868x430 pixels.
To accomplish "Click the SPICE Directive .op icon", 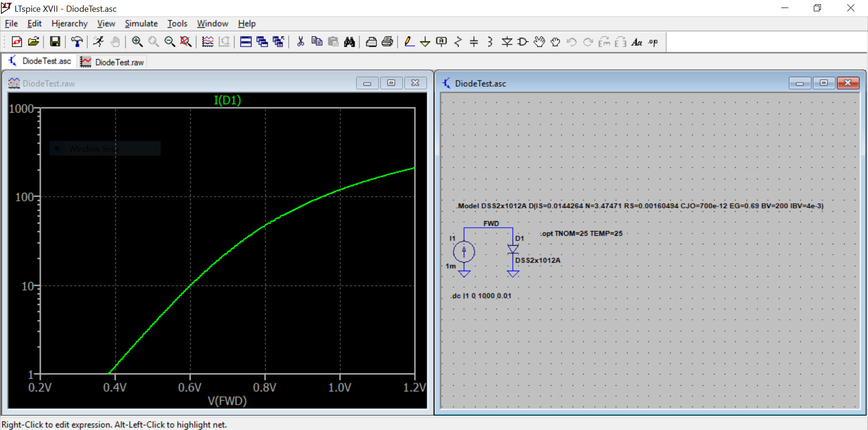I will [653, 42].
